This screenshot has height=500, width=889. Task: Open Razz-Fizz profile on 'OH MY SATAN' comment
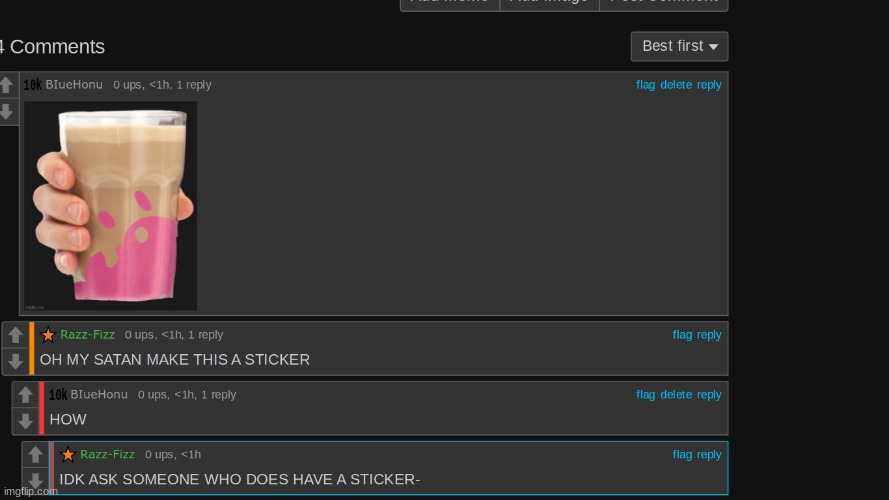click(x=88, y=334)
